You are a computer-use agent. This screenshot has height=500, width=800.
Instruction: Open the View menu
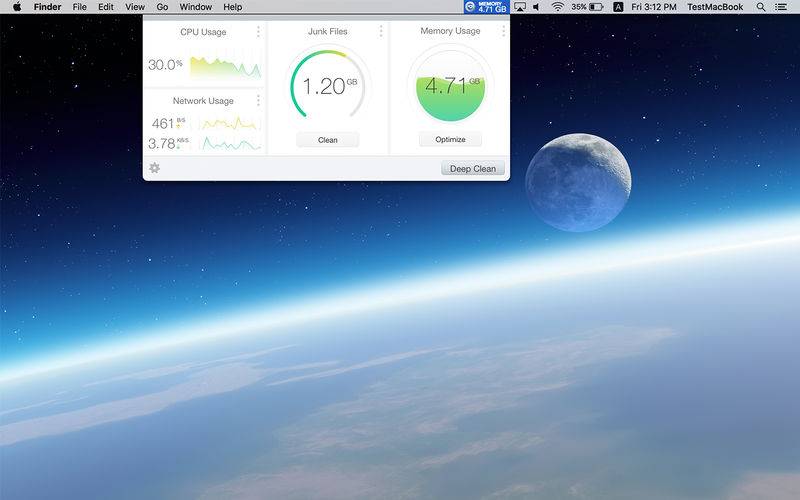click(135, 7)
